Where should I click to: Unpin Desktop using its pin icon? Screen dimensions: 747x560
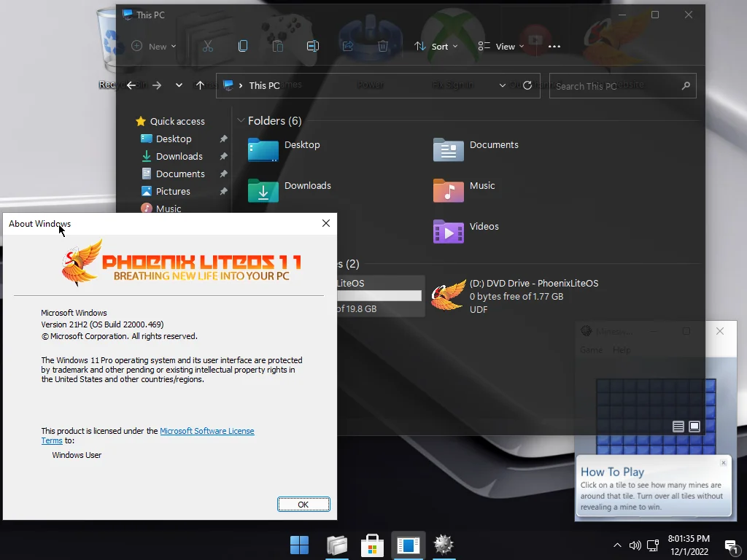tap(223, 139)
